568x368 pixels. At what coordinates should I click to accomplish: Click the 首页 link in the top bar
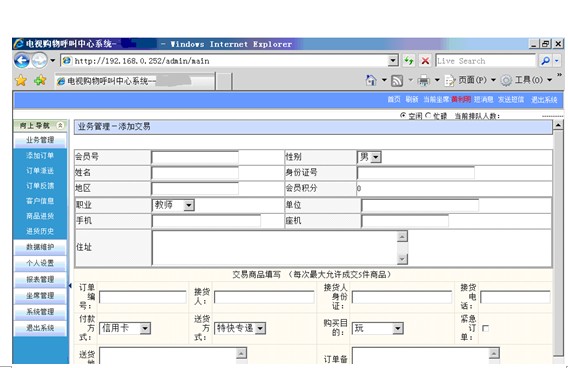pyautogui.click(x=394, y=99)
